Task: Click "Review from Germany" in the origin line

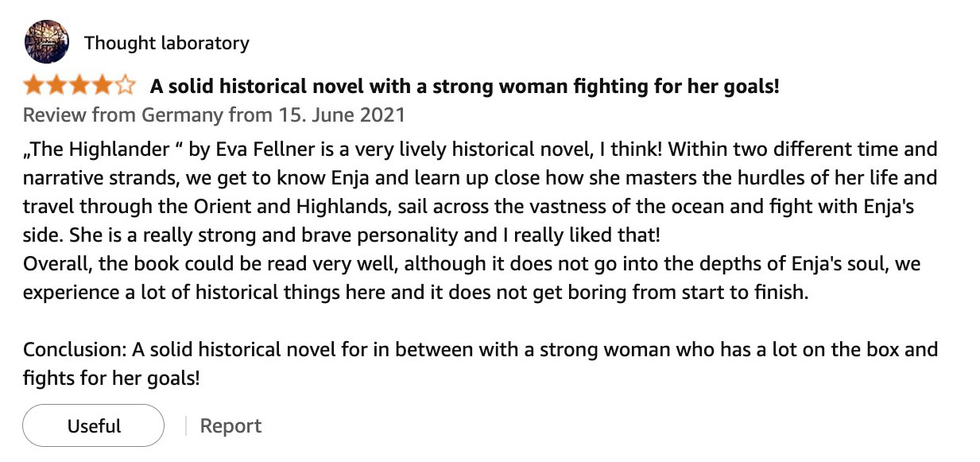Action: pos(123,115)
